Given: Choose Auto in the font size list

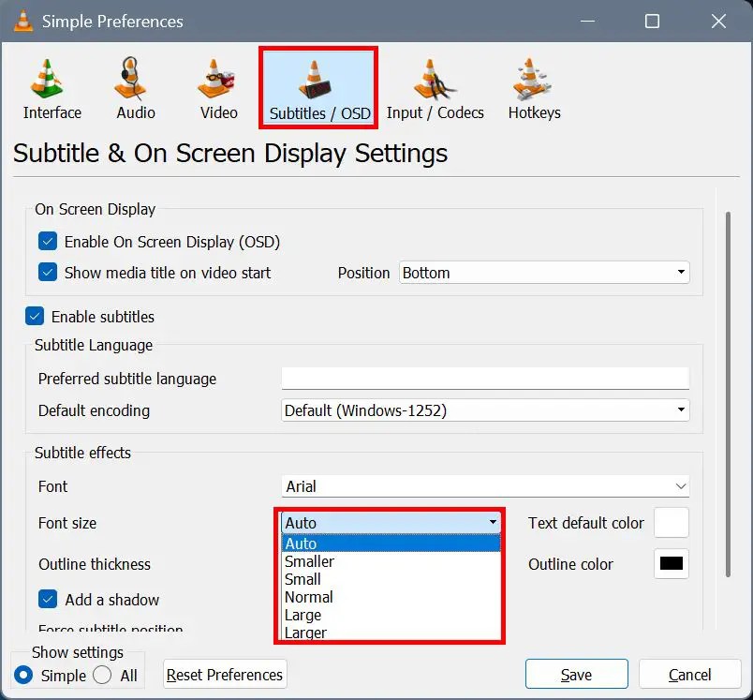Looking at the screenshot, I should [x=391, y=544].
